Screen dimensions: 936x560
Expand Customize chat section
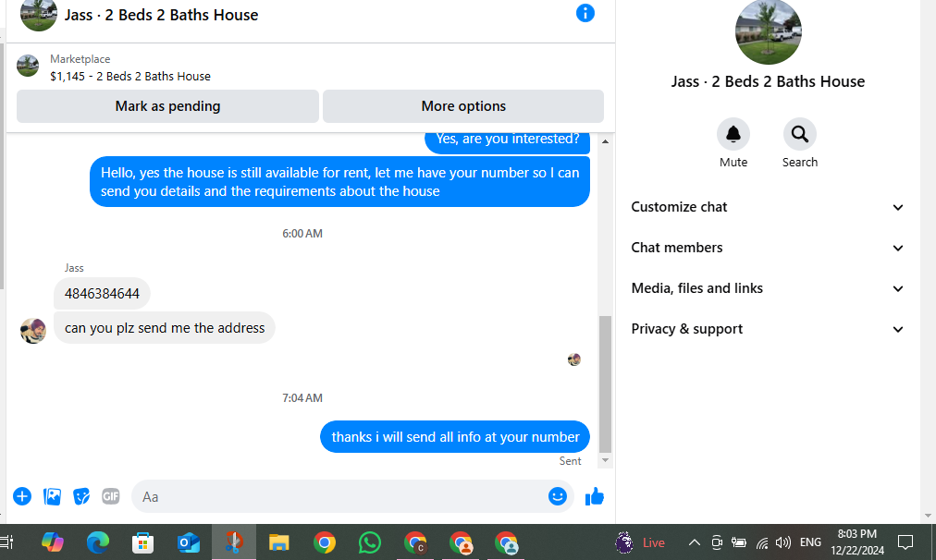pyautogui.click(x=767, y=207)
